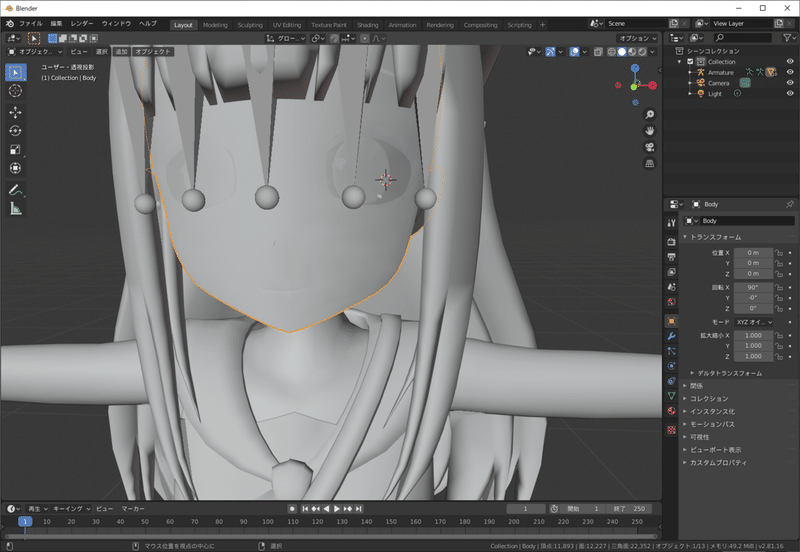
Task: Activate the Measure tool
Action: (x=15, y=209)
